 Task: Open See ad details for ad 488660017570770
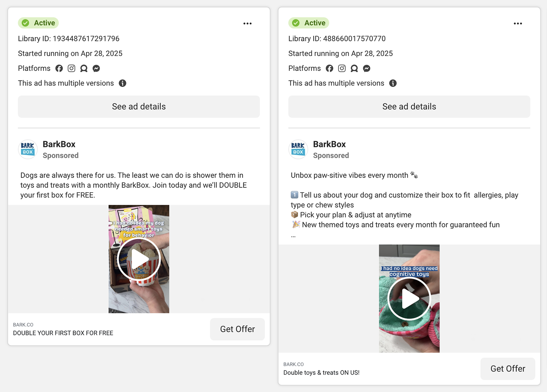click(409, 107)
